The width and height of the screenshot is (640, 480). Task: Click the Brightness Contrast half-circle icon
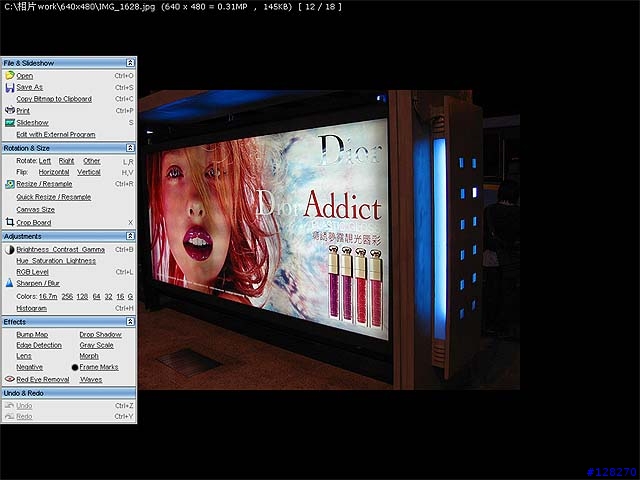click(x=9, y=249)
